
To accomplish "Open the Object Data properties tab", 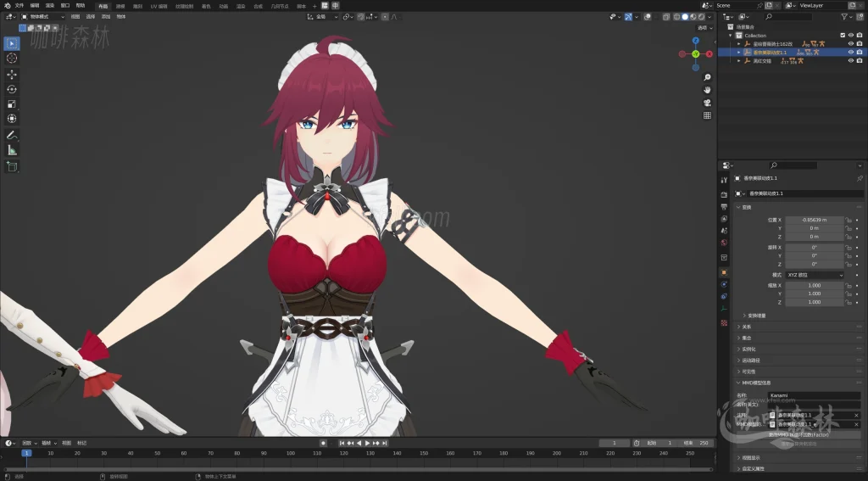I will tap(724, 309).
